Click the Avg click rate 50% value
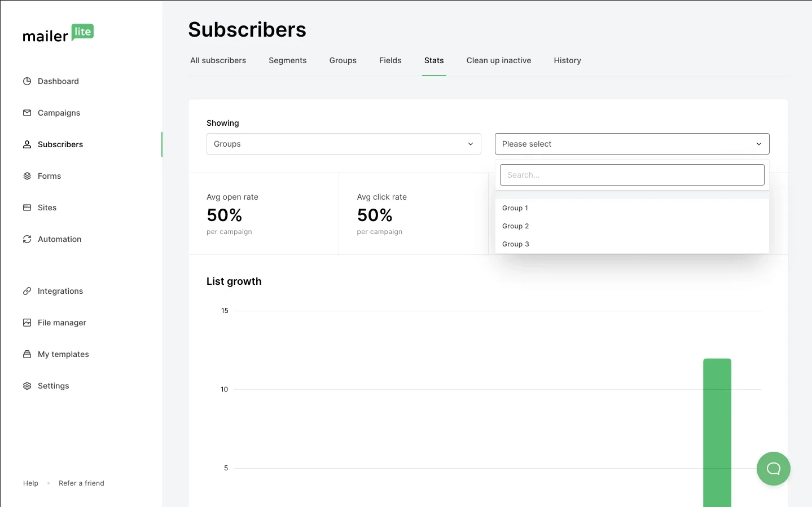 (x=375, y=215)
